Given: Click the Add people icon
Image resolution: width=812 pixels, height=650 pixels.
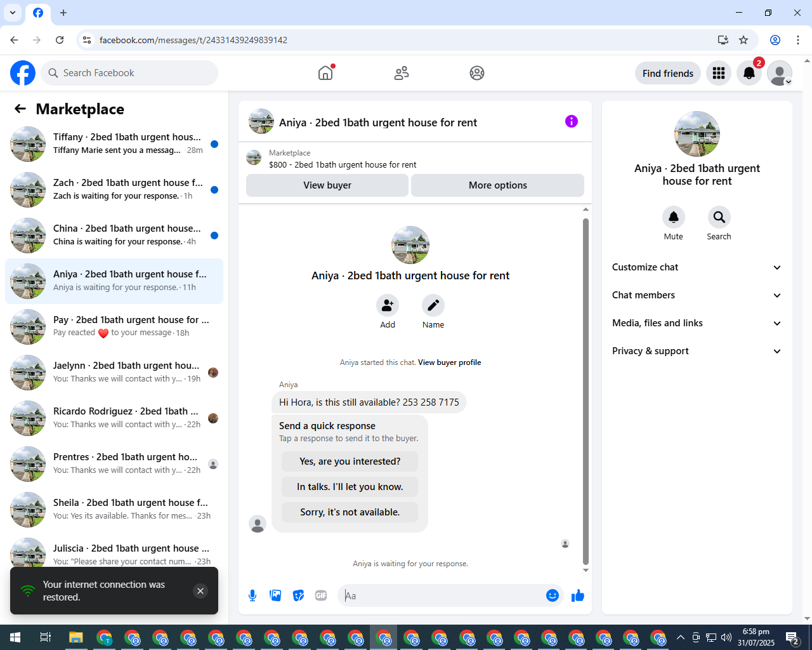Looking at the screenshot, I should 388,305.
